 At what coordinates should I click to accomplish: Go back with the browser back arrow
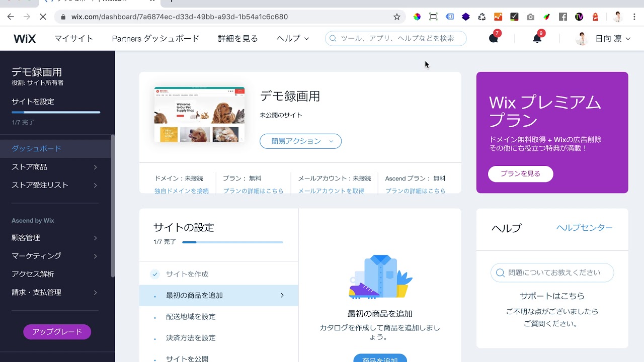tap(11, 17)
